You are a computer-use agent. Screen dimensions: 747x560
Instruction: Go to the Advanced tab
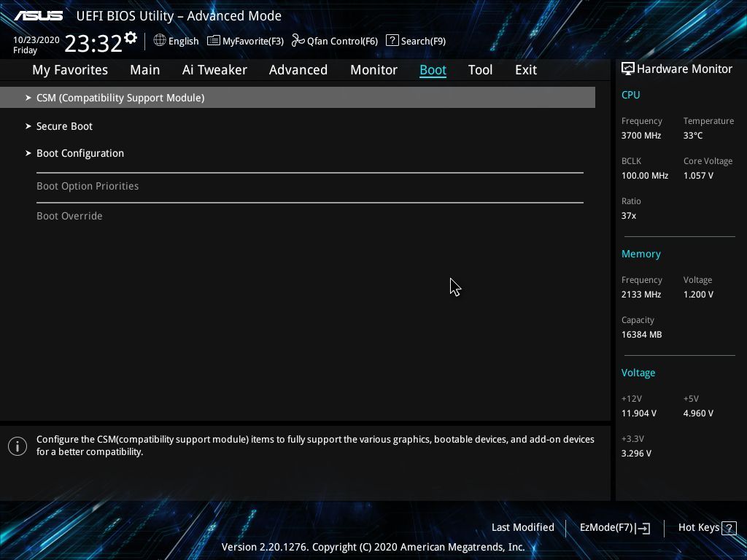pyautogui.click(x=298, y=70)
